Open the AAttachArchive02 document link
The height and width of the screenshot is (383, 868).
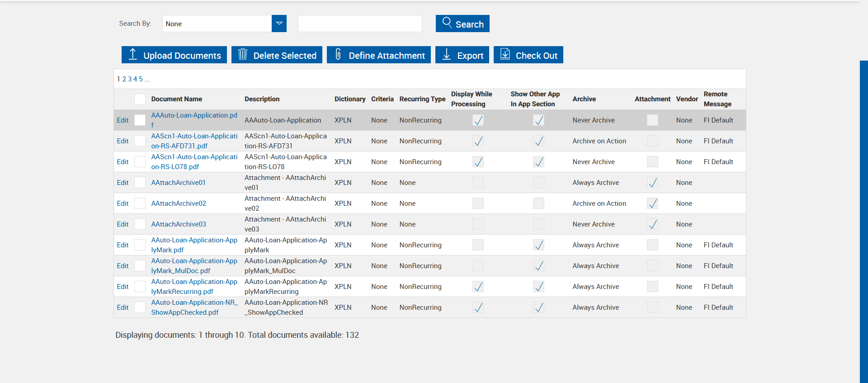179,203
